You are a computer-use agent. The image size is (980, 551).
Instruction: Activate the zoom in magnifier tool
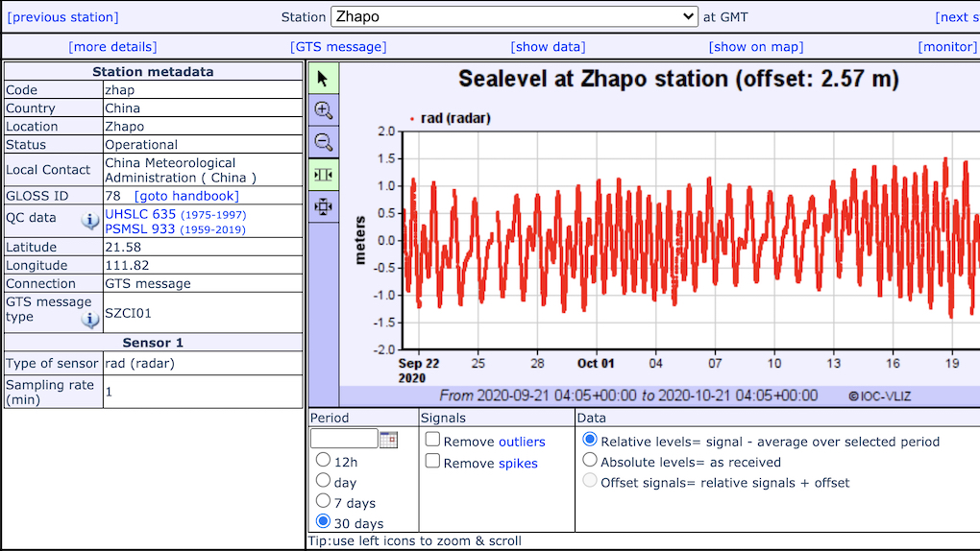click(x=323, y=110)
